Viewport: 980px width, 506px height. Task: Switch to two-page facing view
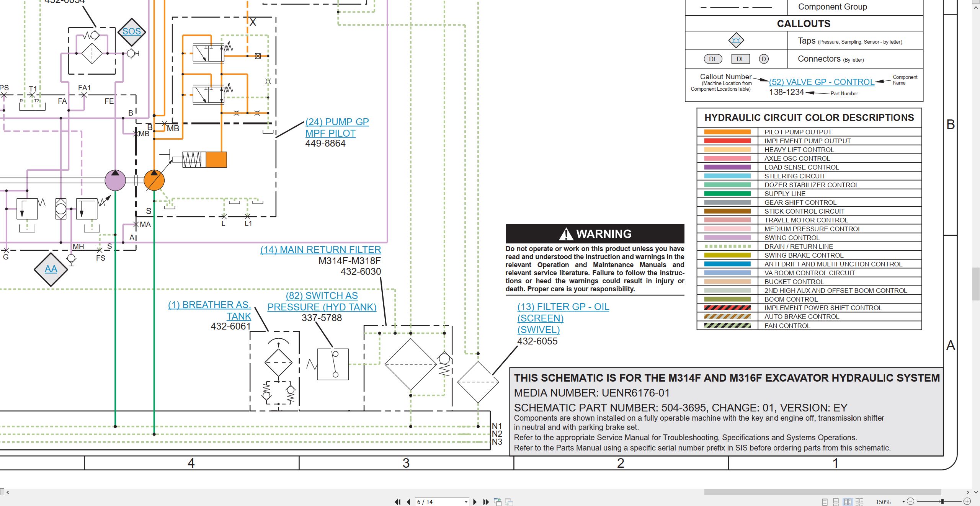click(x=848, y=502)
